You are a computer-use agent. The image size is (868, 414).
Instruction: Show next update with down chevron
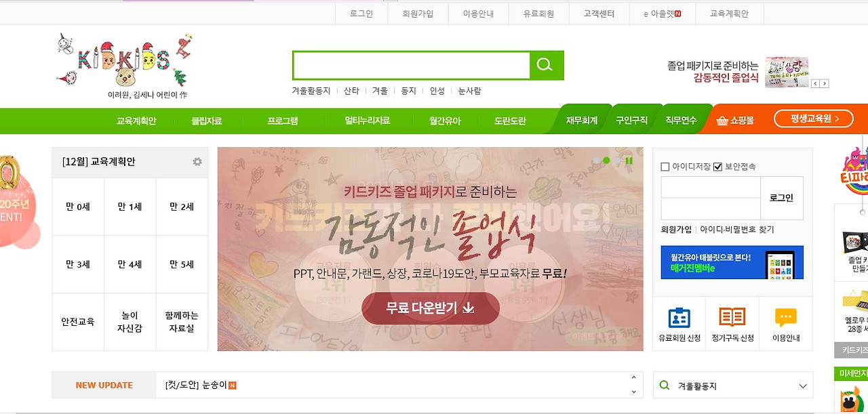[x=633, y=392]
